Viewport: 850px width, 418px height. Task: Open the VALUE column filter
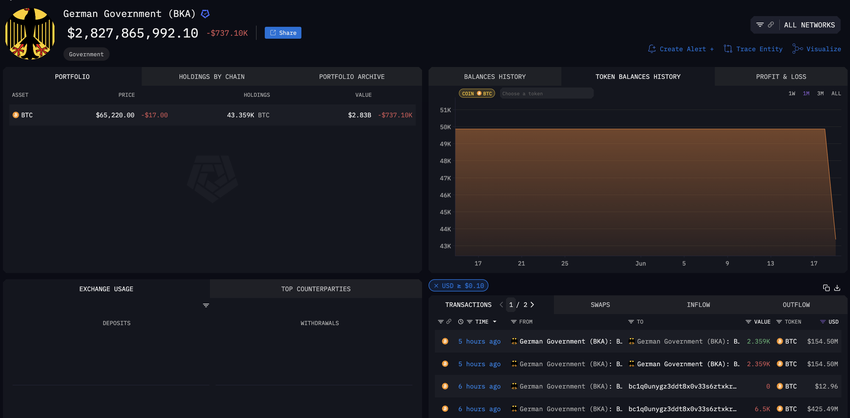tap(748, 322)
